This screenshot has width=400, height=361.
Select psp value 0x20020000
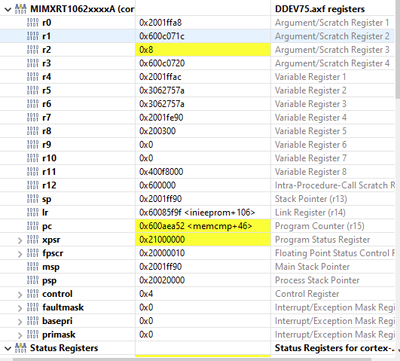(162, 280)
